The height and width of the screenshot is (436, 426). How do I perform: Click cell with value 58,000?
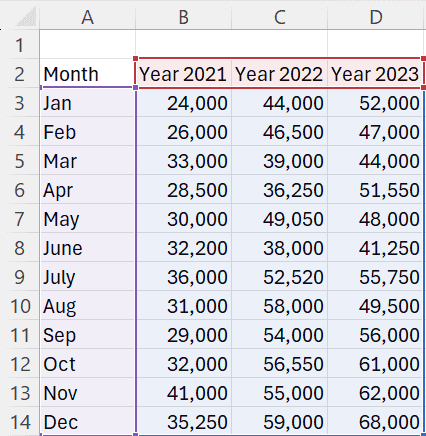tap(279, 306)
